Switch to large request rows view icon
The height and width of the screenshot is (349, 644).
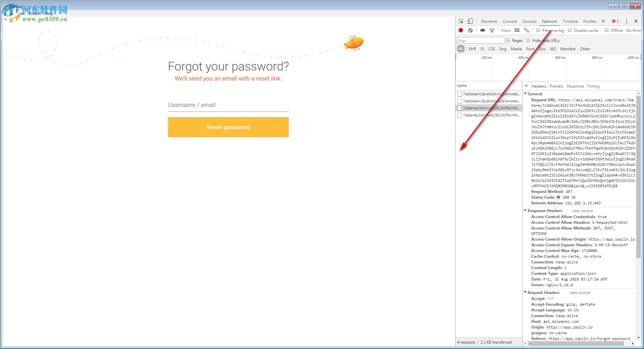pyautogui.click(x=517, y=30)
